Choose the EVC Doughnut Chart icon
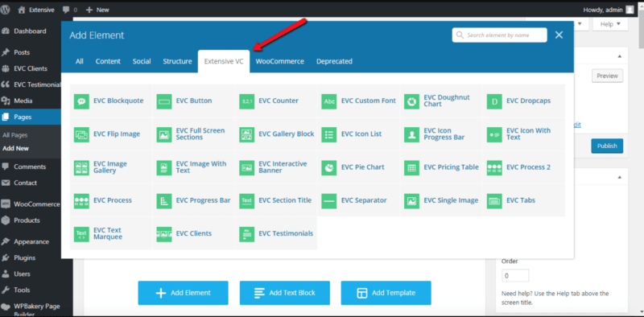This screenshot has width=644, height=317. pos(411,101)
